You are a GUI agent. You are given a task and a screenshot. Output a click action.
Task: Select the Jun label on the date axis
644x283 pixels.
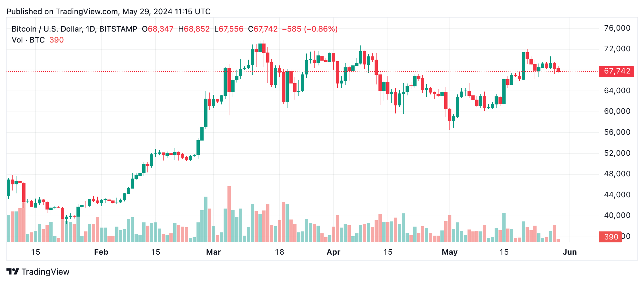click(x=569, y=252)
